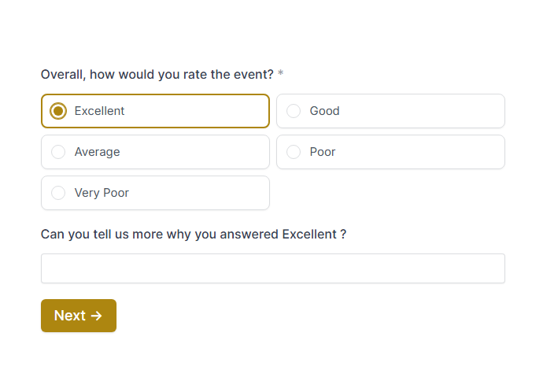This screenshot has width=543, height=392.
Task: Click the "Average" option label text
Action: click(97, 152)
